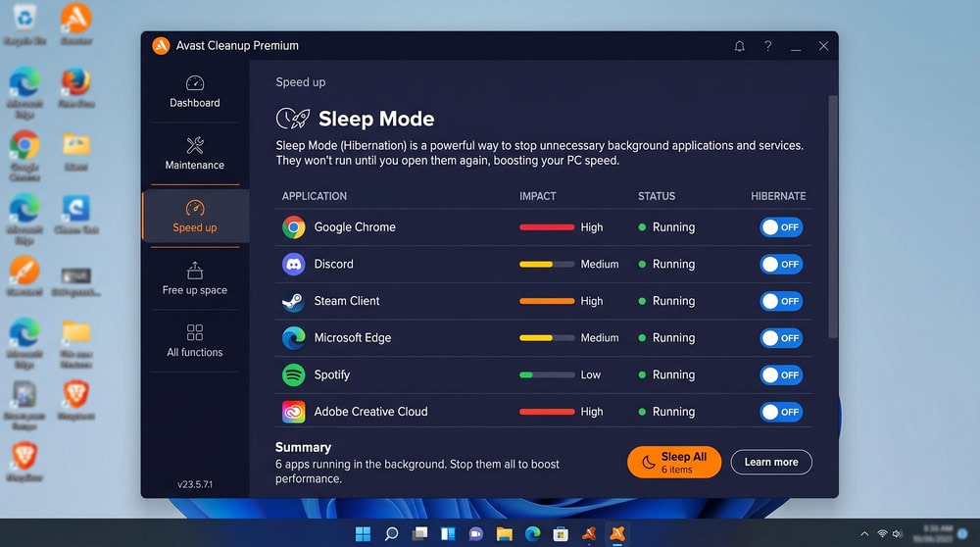Open Microsoft Store from taskbar
This screenshot has width=980, height=547.
(561, 533)
